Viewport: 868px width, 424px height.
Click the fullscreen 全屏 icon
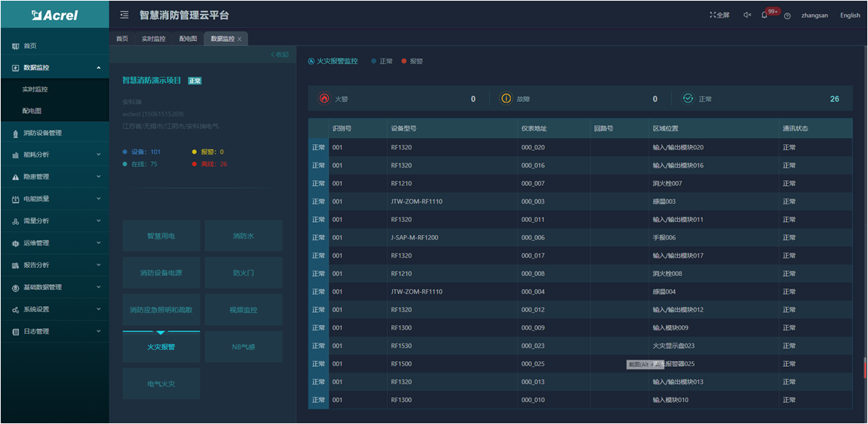(719, 15)
